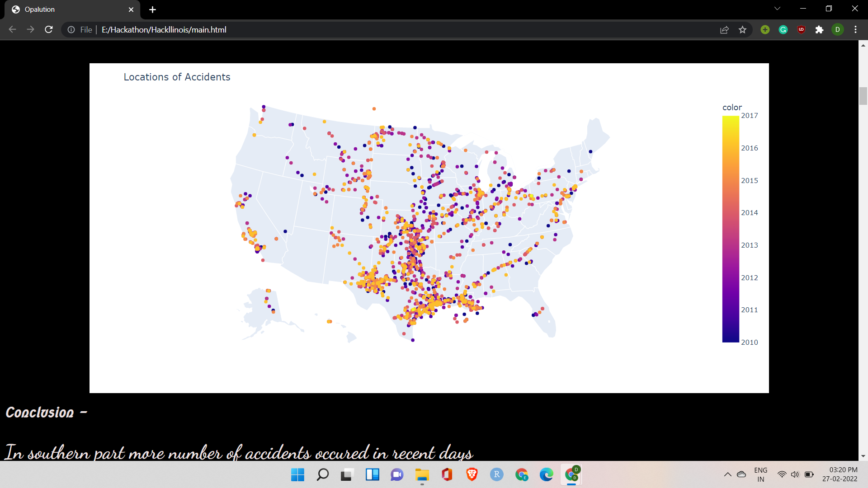The image size is (868, 488).
Task: Click the color scale bar
Action: tap(730, 229)
